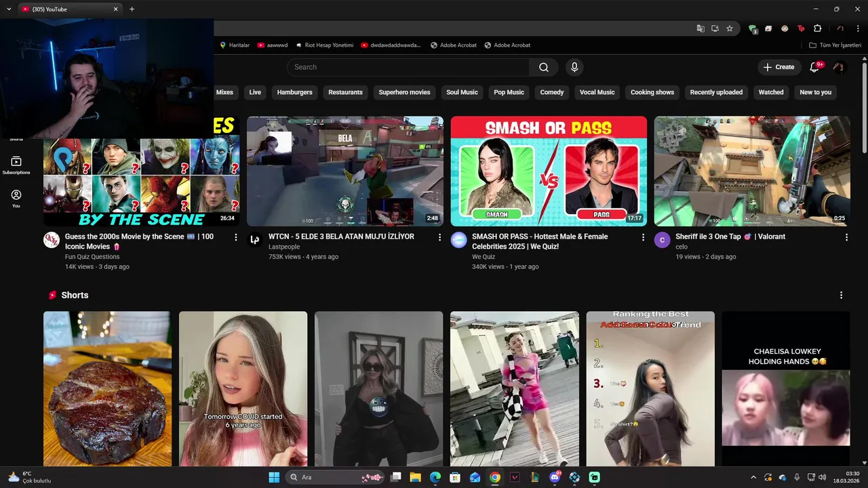Open Haritalar bookmark

point(234,45)
